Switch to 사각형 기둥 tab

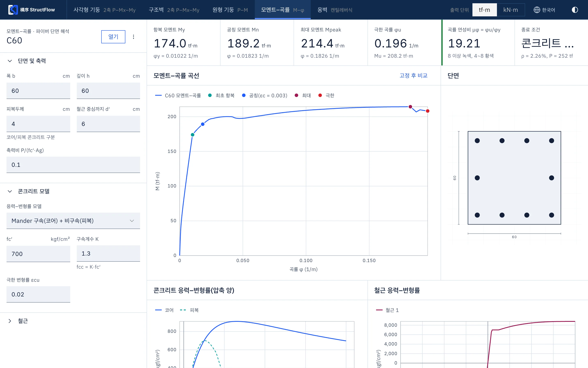click(105, 10)
